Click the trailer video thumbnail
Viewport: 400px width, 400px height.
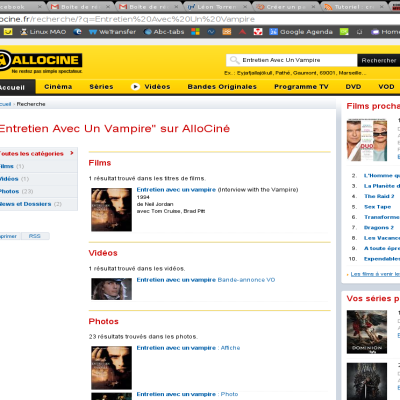(x=111, y=289)
